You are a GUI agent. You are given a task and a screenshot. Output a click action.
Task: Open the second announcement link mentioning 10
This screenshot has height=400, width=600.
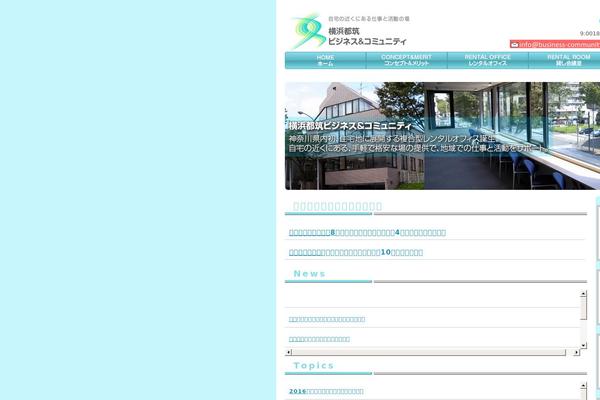pyautogui.click(x=355, y=252)
